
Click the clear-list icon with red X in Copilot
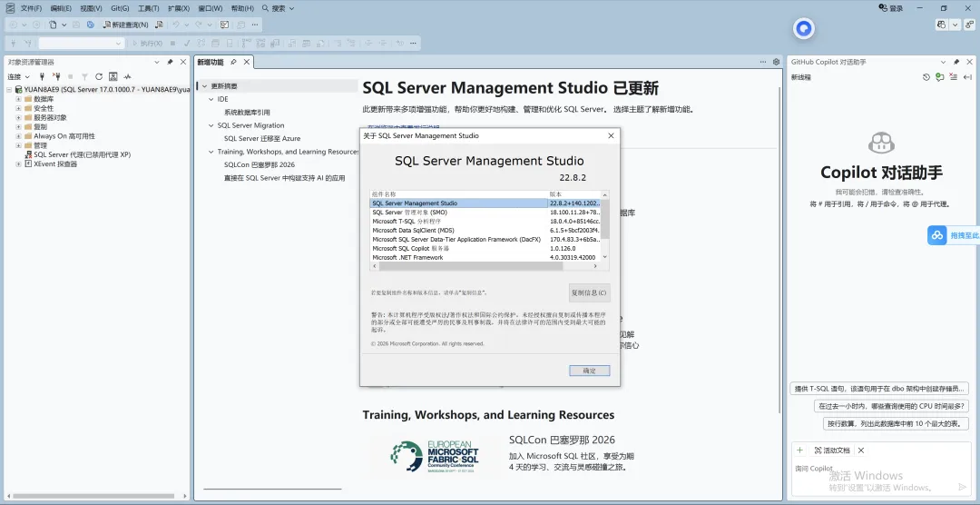point(953,77)
